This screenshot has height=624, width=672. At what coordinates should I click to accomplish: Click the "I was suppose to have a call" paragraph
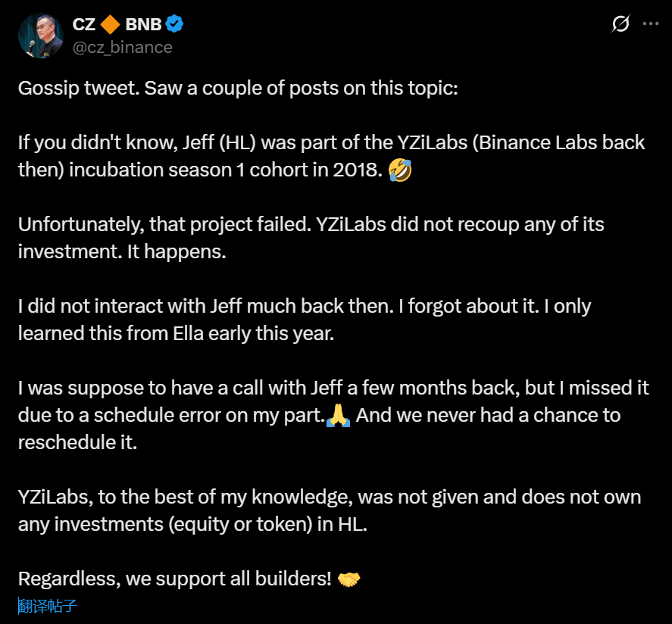[x=333, y=388]
